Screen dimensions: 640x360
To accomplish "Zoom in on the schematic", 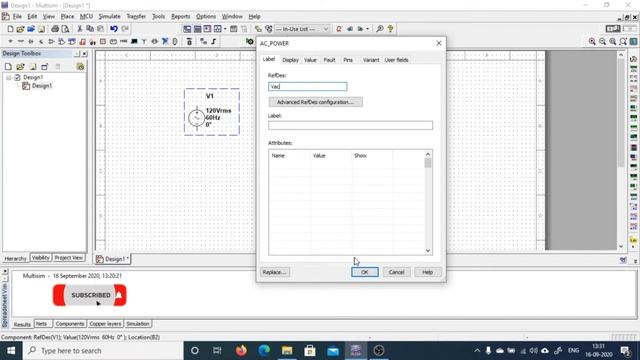I will tap(592, 42).
